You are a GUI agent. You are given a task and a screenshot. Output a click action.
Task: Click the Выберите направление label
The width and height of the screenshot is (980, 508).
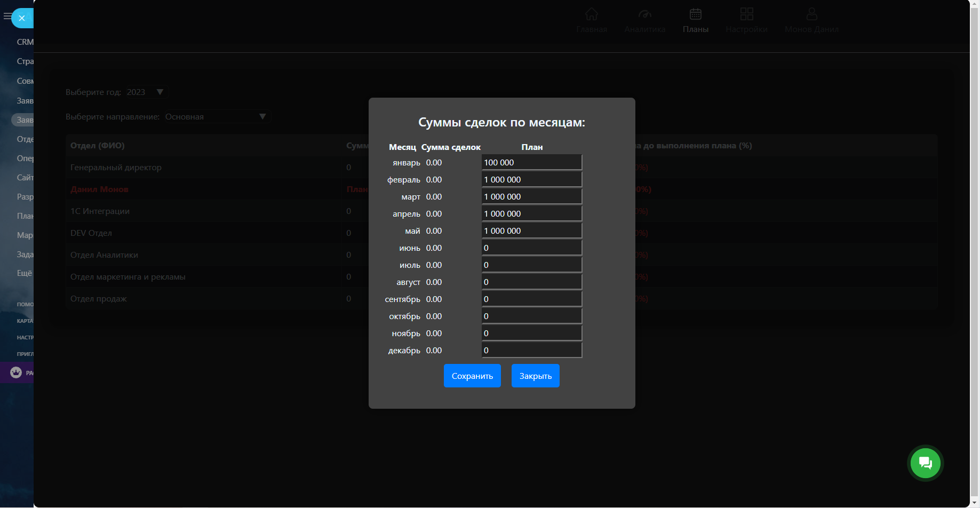click(113, 116)
